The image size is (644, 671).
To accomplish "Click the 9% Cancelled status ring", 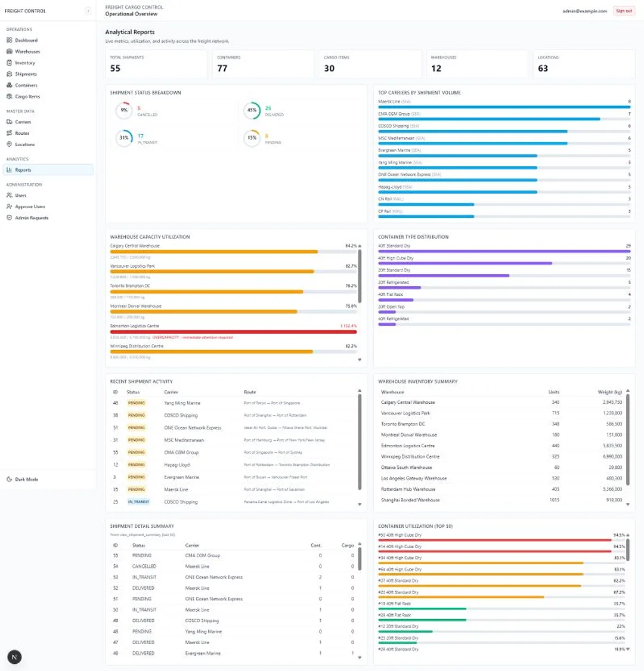I will point(124,110).
